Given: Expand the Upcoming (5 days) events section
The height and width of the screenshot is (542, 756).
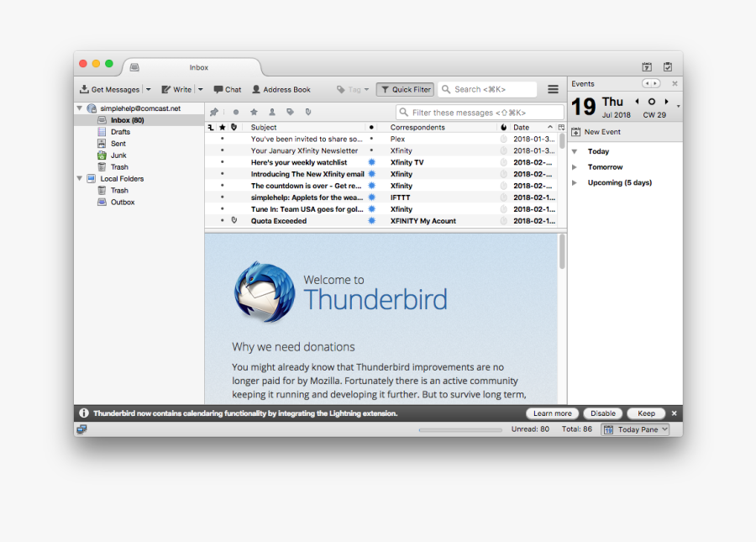Looking at the screenshot, I should 573,182.
